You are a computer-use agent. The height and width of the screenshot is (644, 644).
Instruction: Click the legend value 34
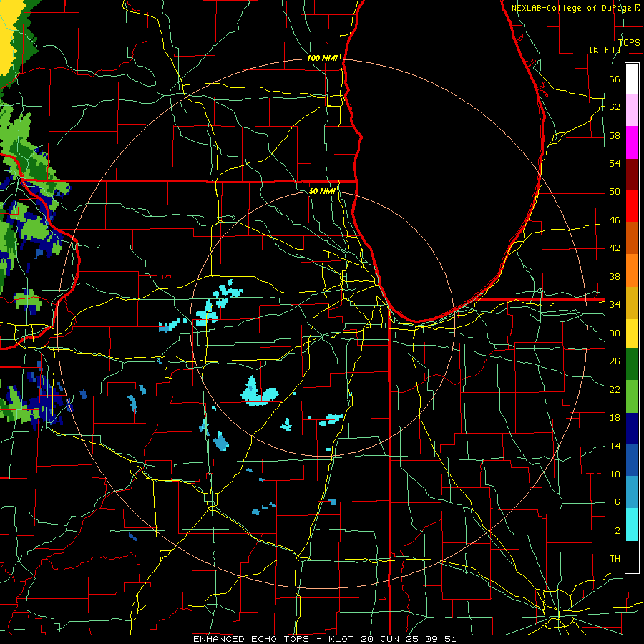(x=615, y=305)
